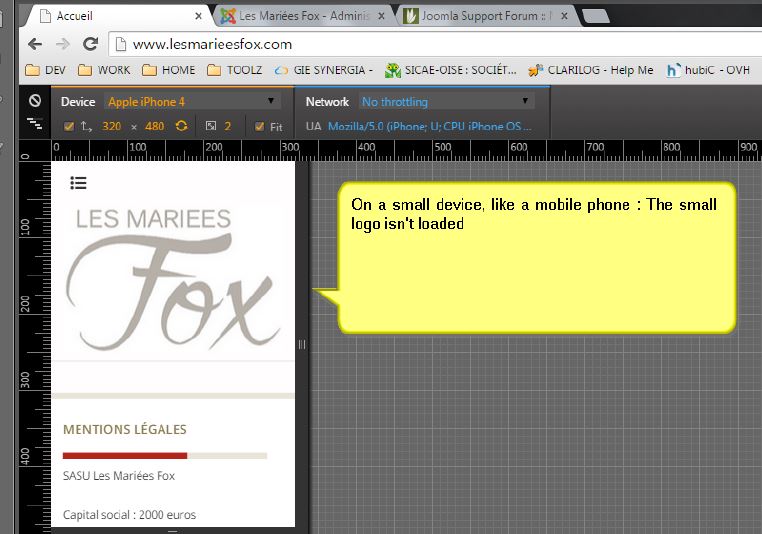Click the UA user agent string field
The width and height of the screenshot is (762, 534).
(430, 126)
